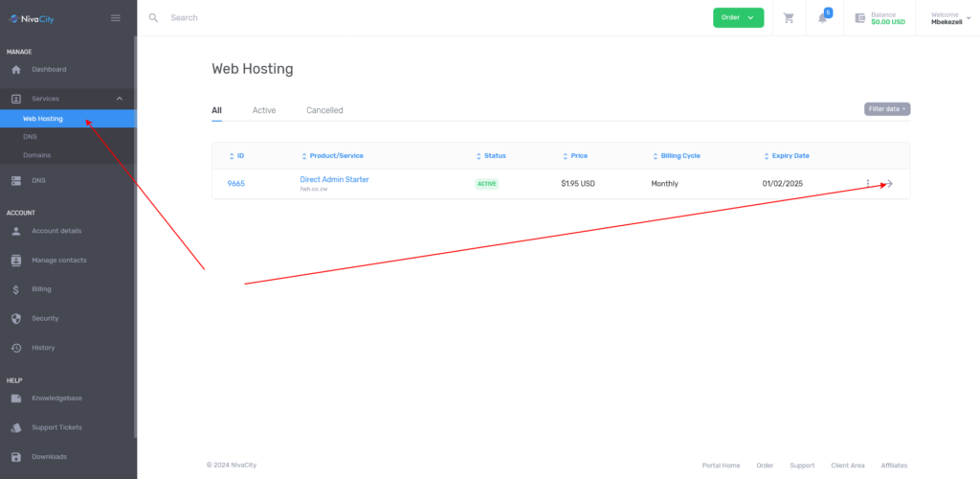This screenshot has height=479, width=980.
Task: Sort by the Status column arrows
Action: pos(479,156)
